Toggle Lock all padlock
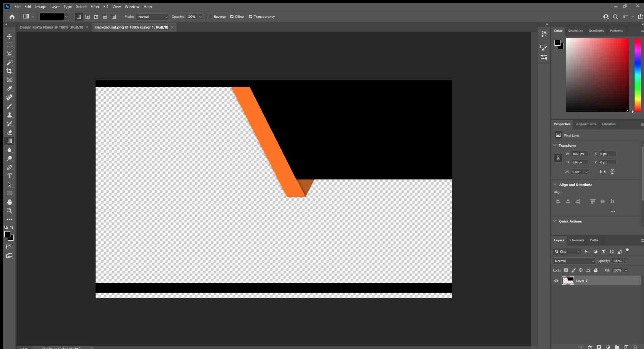Screen dimensions: 644x349 pos(596,270)
